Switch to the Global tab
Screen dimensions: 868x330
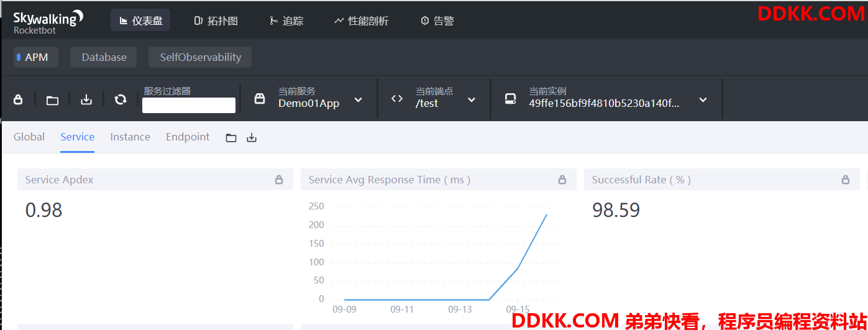point(29,137)
